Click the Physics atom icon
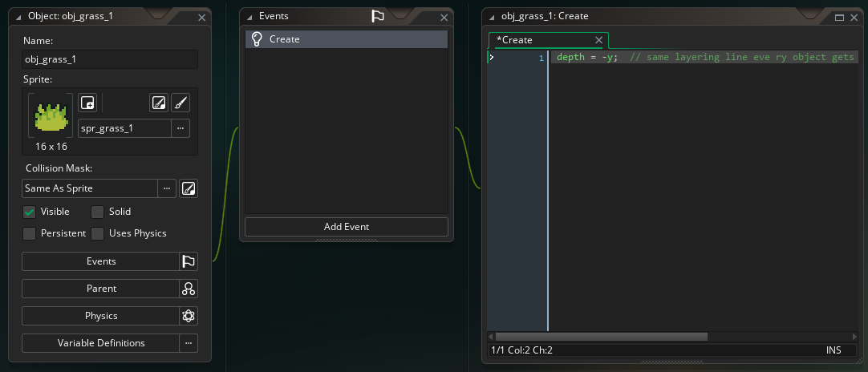The image size is (868, 372). (x=189, y=316)
